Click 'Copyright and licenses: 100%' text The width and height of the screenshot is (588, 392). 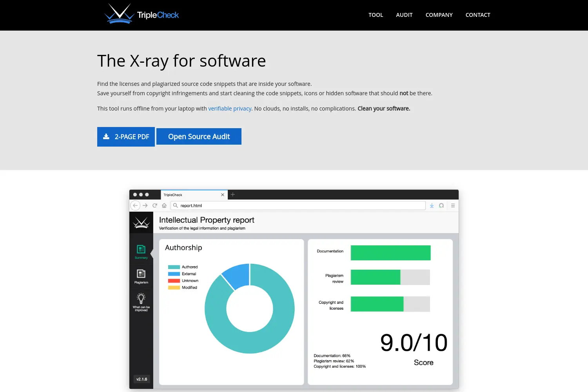(340, 367)
